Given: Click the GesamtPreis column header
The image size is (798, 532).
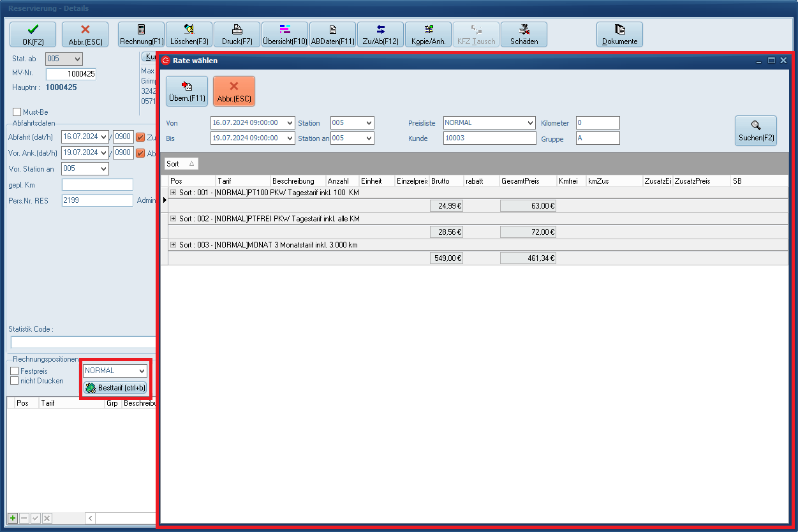Looking at the screenshot, I should tap(527, 181).
